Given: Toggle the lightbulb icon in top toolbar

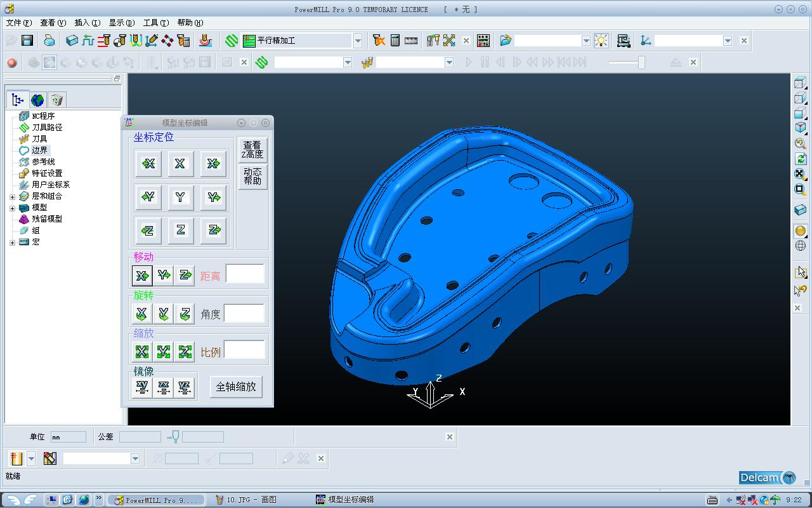Looking at the screenshot, I should [x=601, y=41].
